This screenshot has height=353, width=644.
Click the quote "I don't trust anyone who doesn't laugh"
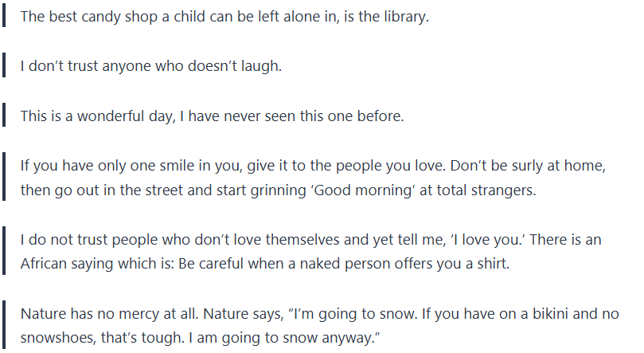[151, 66]
